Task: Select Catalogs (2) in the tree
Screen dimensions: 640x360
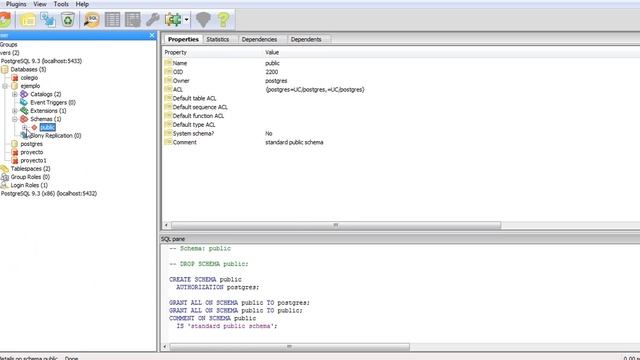Action: click(46, 94)
